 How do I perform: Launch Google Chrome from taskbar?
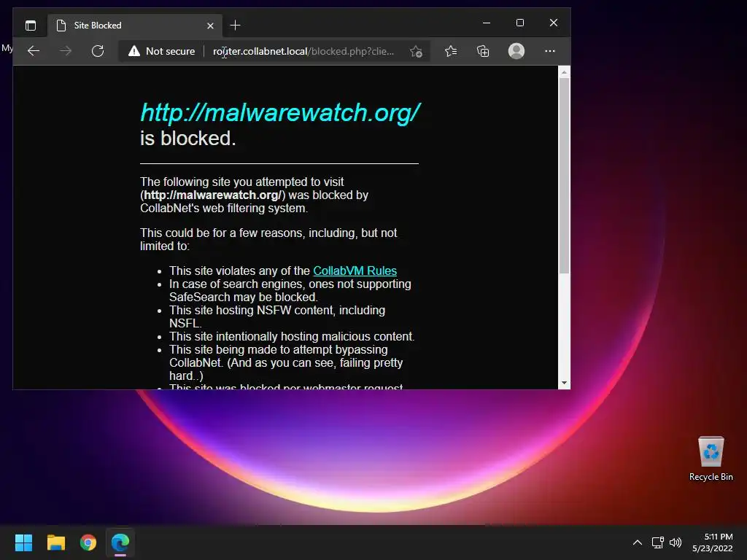coord(88,542)
